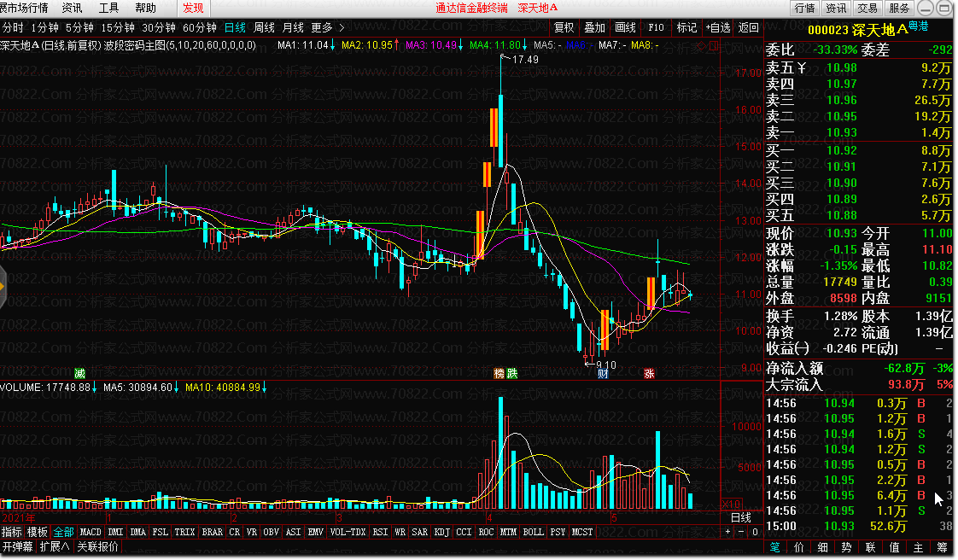Image resolution: width=958 pixels, height=560 pixels.
Task: Click the 跌 marker on the chart
Action: 512,373
